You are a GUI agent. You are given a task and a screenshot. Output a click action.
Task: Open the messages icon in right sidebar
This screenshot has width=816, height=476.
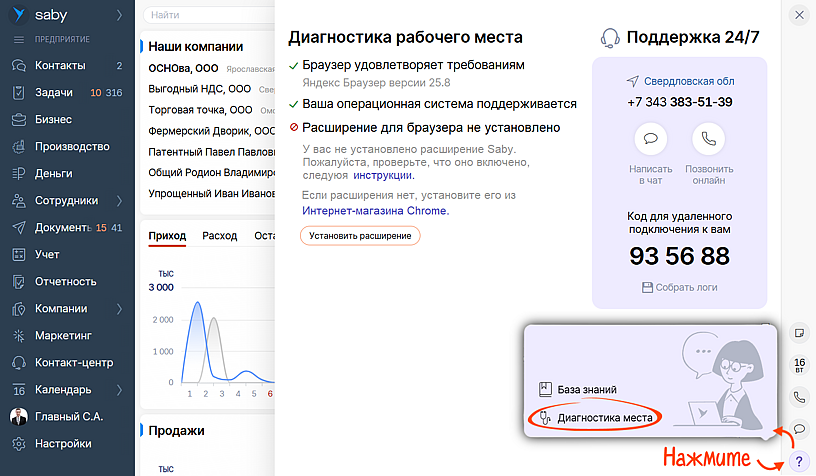tap(799, 429)
